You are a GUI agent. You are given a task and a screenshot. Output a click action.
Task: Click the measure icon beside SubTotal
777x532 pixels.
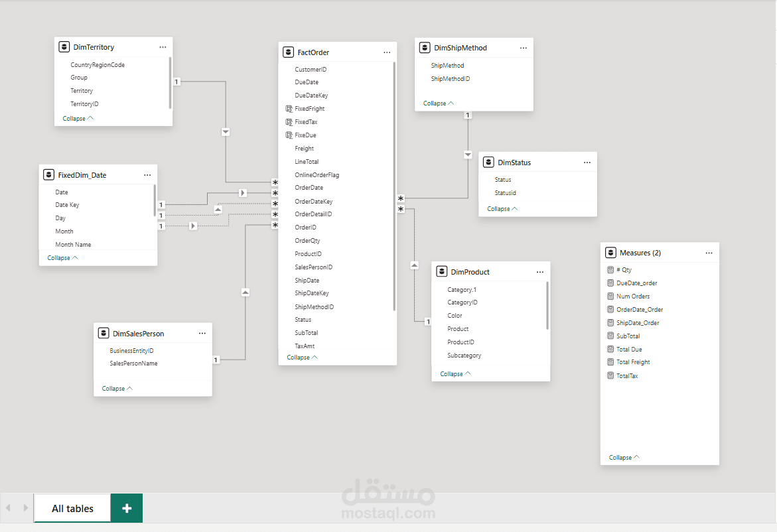point(610,336)
